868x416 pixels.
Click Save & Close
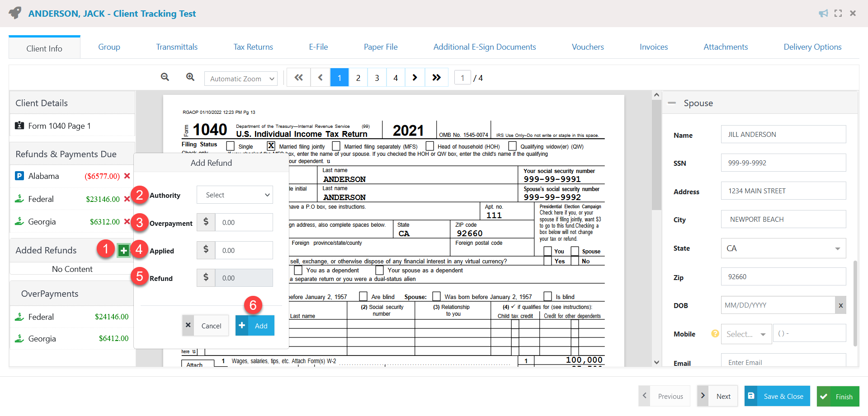pos(777,396)
